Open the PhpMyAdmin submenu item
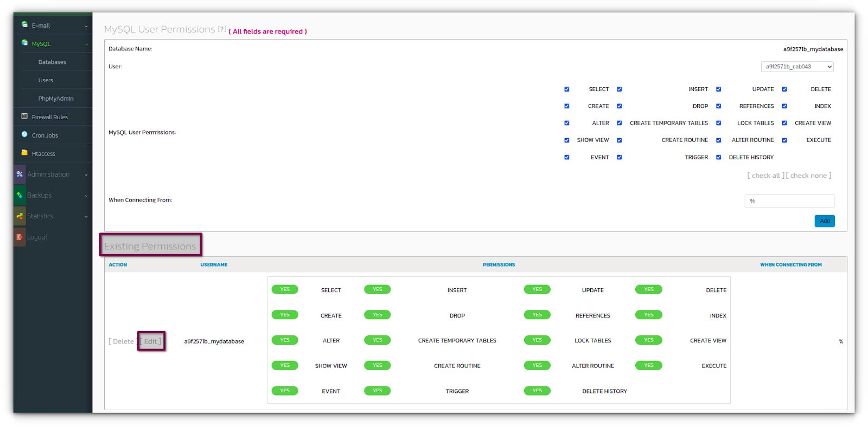 pyautogui.click(x=56, y=99)
